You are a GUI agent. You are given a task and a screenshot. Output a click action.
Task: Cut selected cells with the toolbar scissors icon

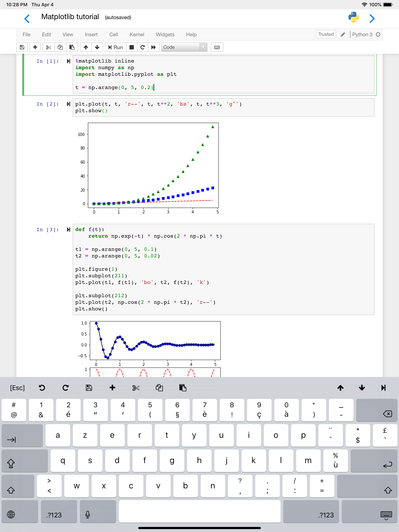[48, 47]
